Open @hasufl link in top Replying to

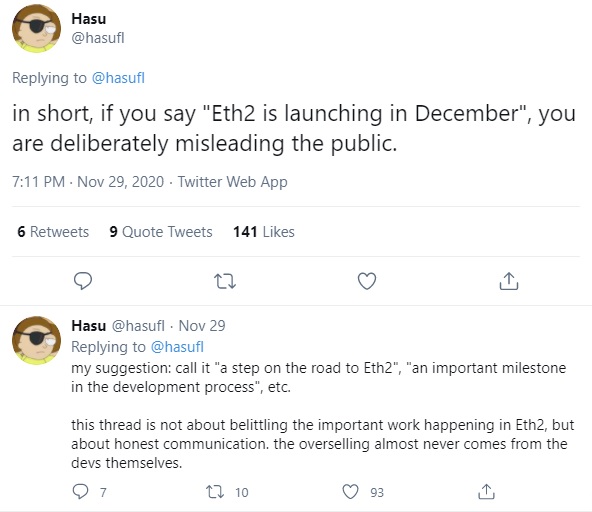click(118, 78)
